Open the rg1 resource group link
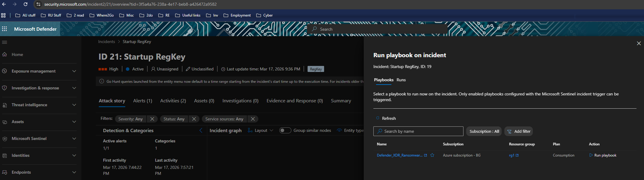This screenshot has width=644, height=180. click(x=512, y=155)
